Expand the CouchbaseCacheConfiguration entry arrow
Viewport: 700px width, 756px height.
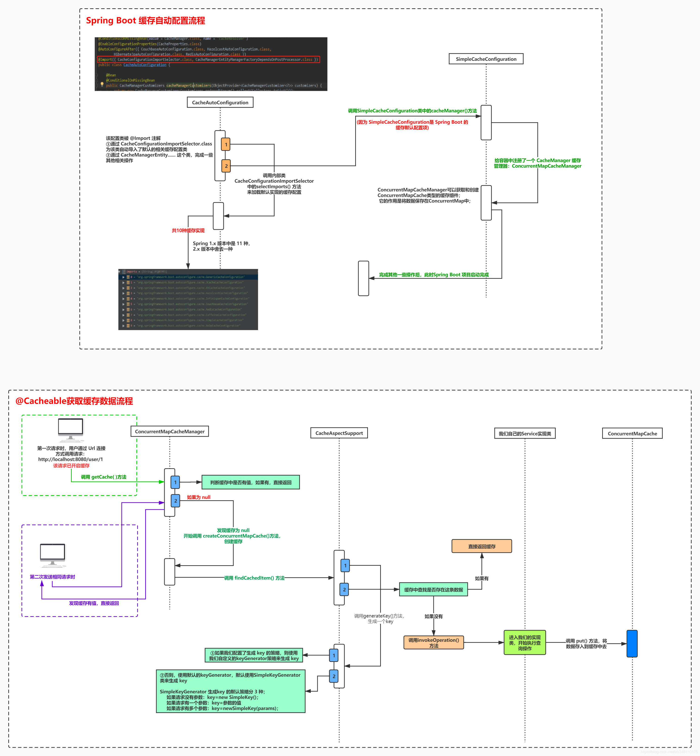[x=123, y=304]
